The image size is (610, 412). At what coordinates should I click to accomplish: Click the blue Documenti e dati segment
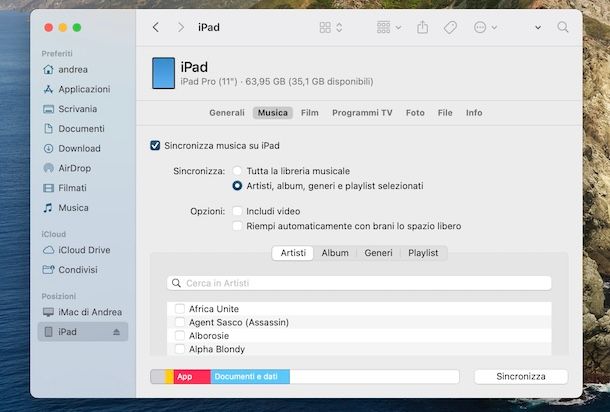coord(250,377)
